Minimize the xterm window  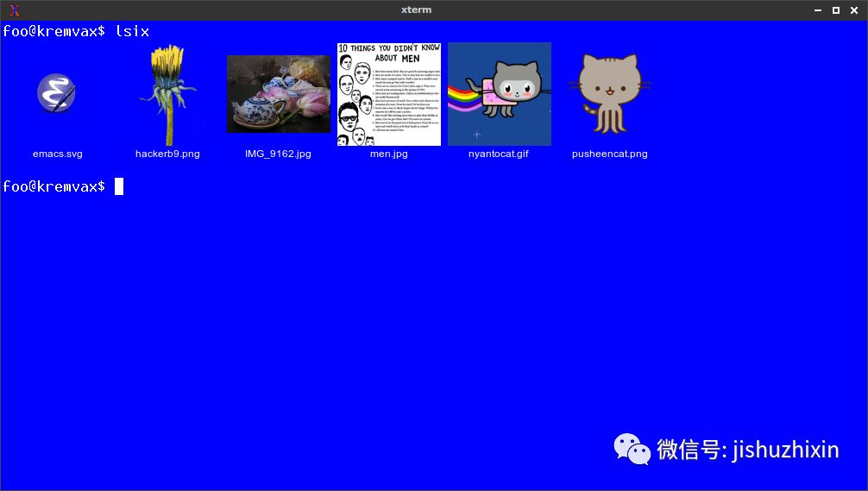coord(818,10)
